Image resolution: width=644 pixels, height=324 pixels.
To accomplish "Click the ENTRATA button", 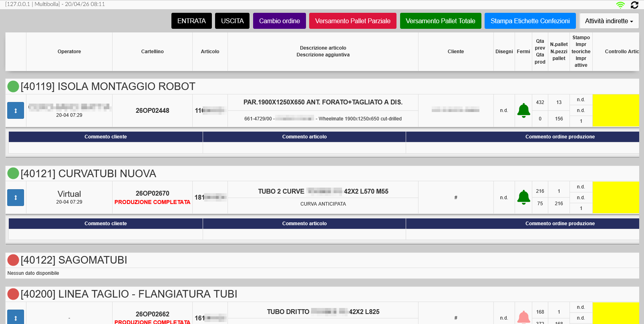I will click(191, 21).
